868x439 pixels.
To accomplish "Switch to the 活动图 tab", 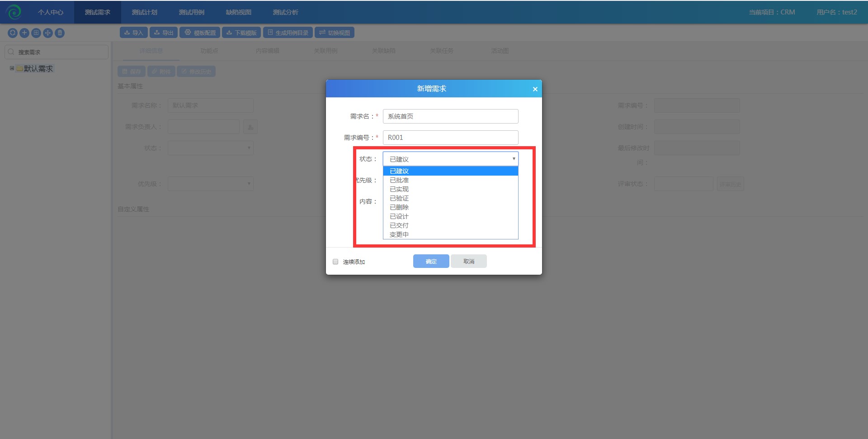I will tap(500, 51).
